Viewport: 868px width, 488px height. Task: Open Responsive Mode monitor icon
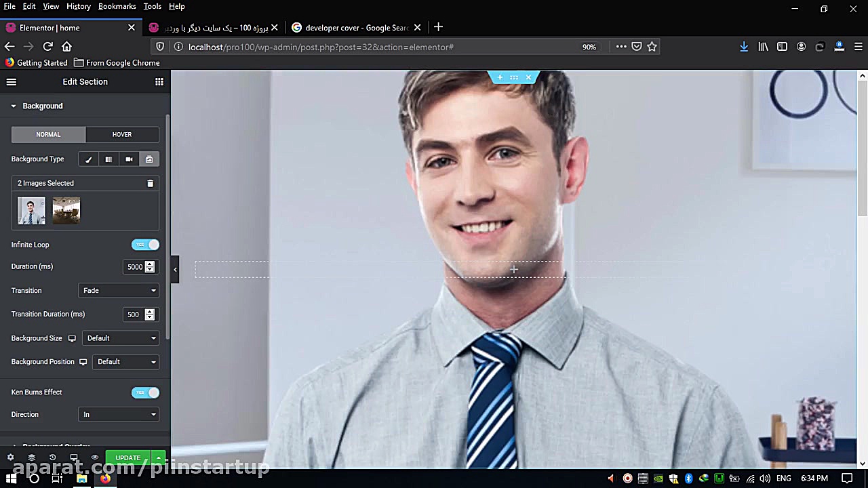(74, 457)
